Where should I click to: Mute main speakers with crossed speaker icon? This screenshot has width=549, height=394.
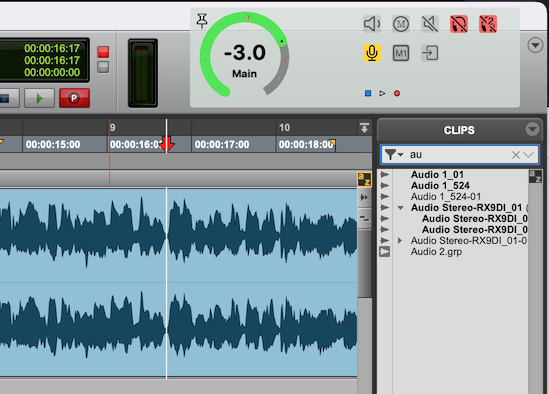[x=430, y=24]
